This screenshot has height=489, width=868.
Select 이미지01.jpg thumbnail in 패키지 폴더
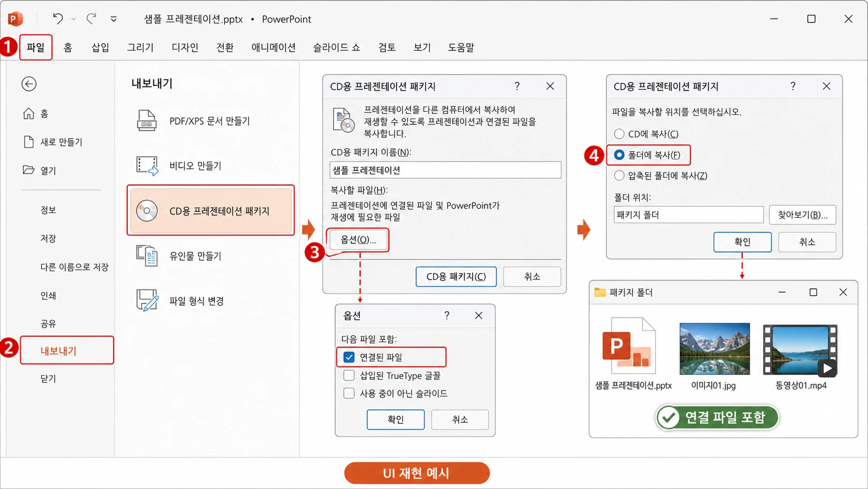coord(714,349)
